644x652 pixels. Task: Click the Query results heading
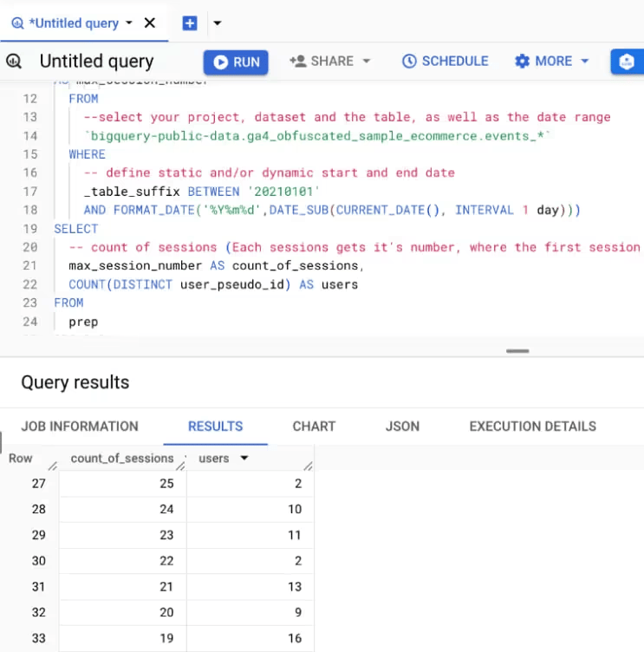(x=75, y=382)
